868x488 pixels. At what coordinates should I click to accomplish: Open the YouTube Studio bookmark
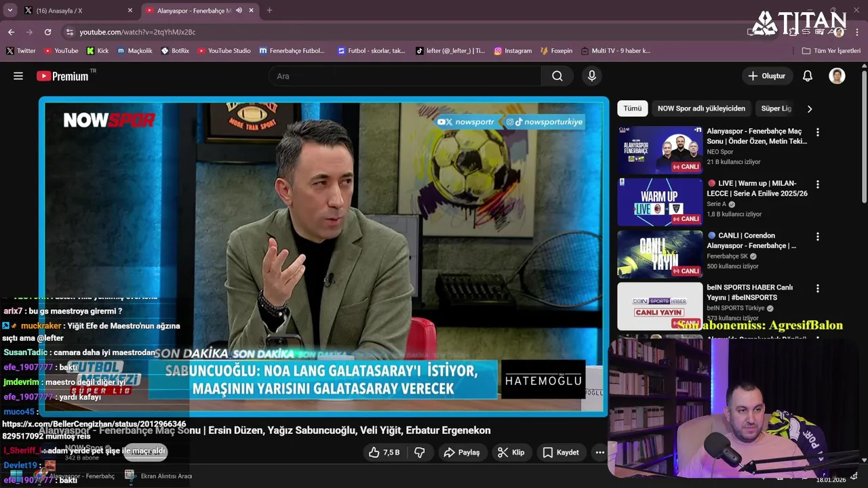coord(224,51)
